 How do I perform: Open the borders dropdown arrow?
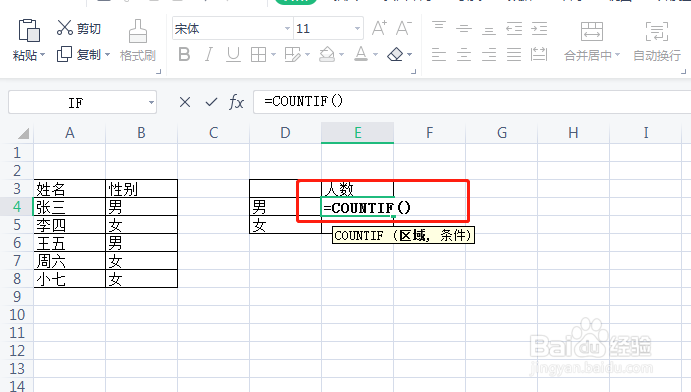pos(273,55)
